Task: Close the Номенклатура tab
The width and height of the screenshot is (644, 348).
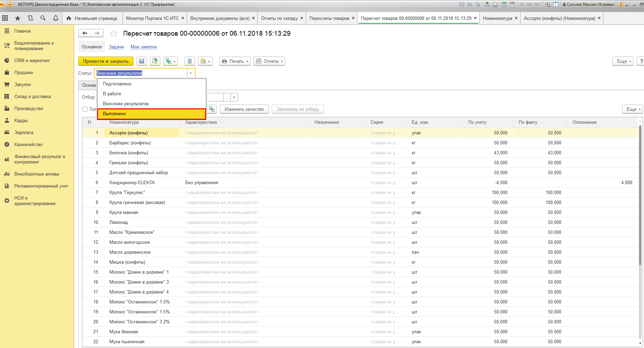Action: point(516,18)
